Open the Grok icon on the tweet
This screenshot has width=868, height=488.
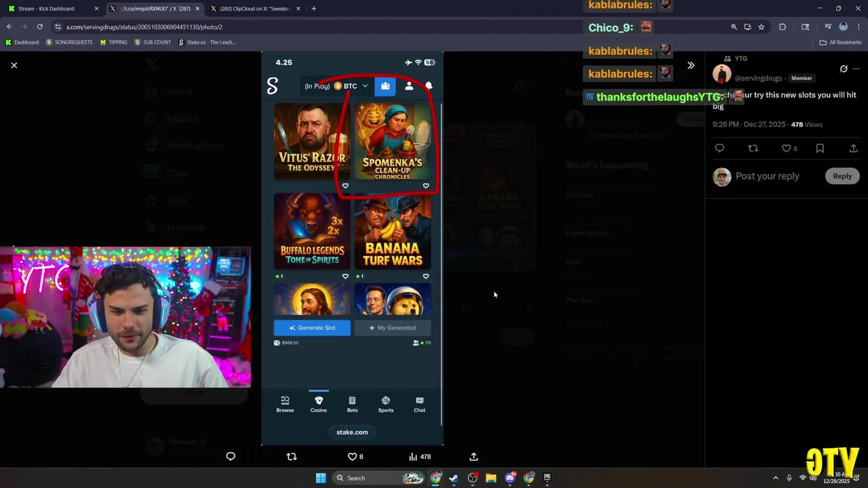(x=844, y=68)
